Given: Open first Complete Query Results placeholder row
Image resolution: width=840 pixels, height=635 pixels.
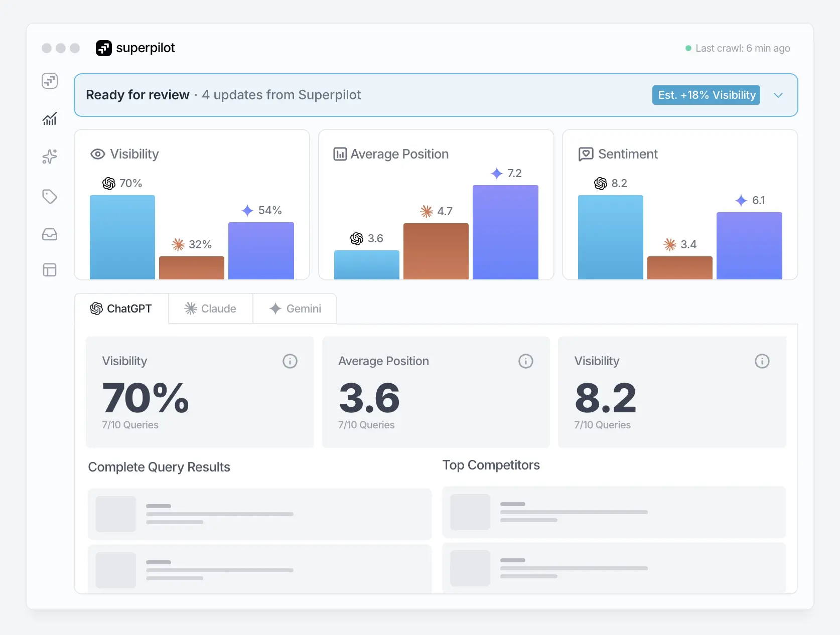Looking at the screenshot, I should click(259, 514).
